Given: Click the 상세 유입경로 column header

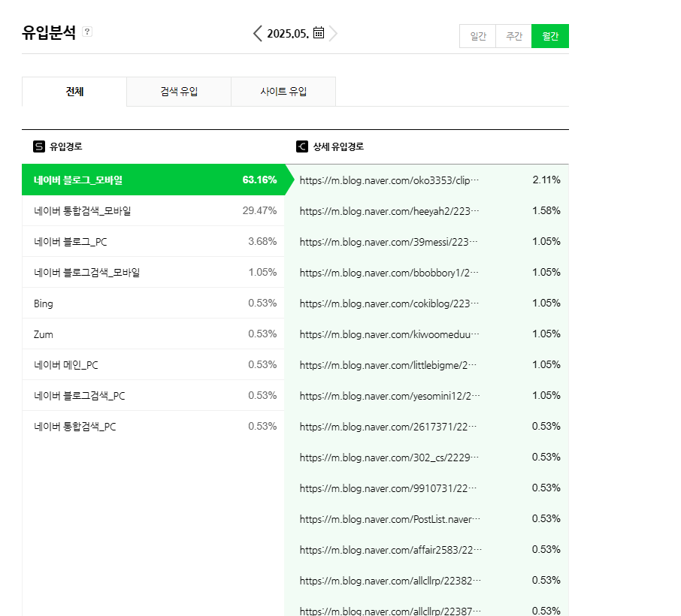Looking at the screenshot, I should click(338, 146).
